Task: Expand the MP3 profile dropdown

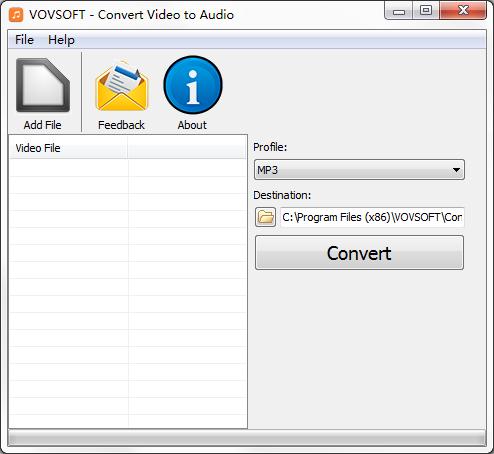Action: tap(359, 170)
